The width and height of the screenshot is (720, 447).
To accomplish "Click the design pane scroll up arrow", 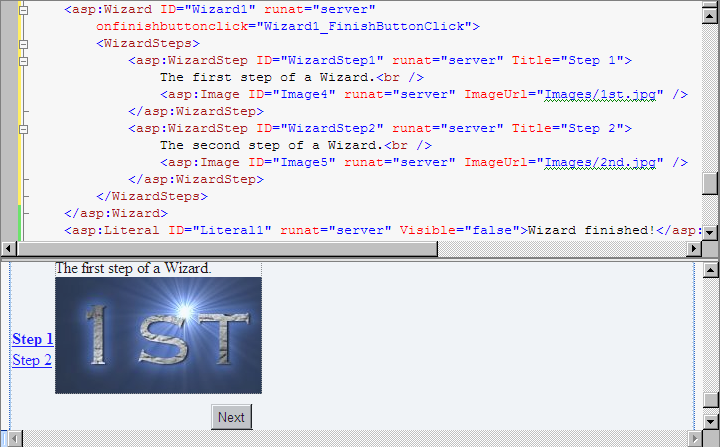I will [x=710, y=270].
